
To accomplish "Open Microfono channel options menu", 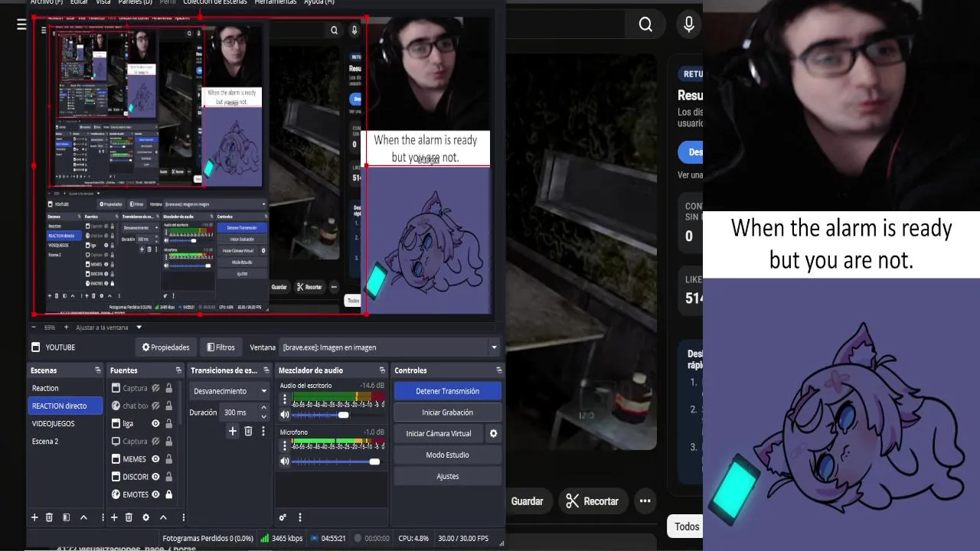I will tap(285, 445).
